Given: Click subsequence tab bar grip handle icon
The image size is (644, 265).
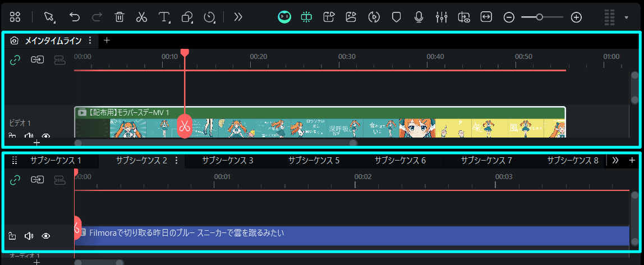Looking at the screenshot, I should coord(15,161).
